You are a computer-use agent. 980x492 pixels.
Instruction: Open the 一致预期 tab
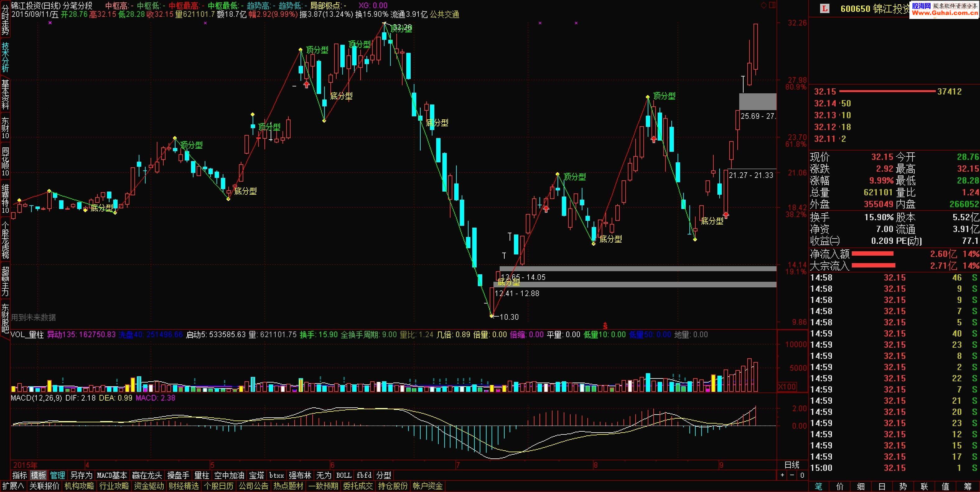click(x=323, y=486)
